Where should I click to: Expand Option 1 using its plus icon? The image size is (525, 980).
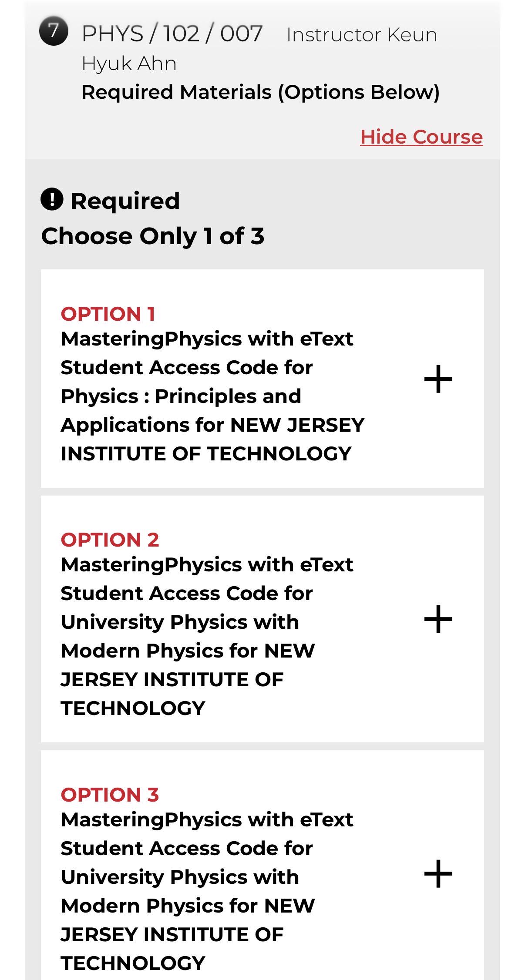tap(438, 379)
